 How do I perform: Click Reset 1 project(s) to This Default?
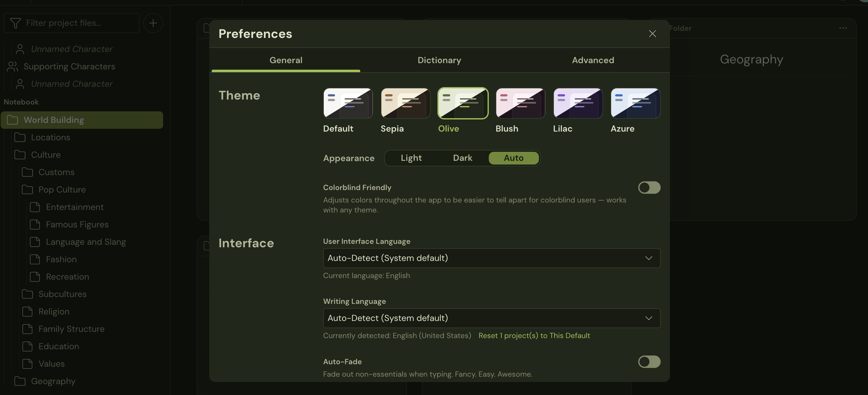[x=534, y=335]
